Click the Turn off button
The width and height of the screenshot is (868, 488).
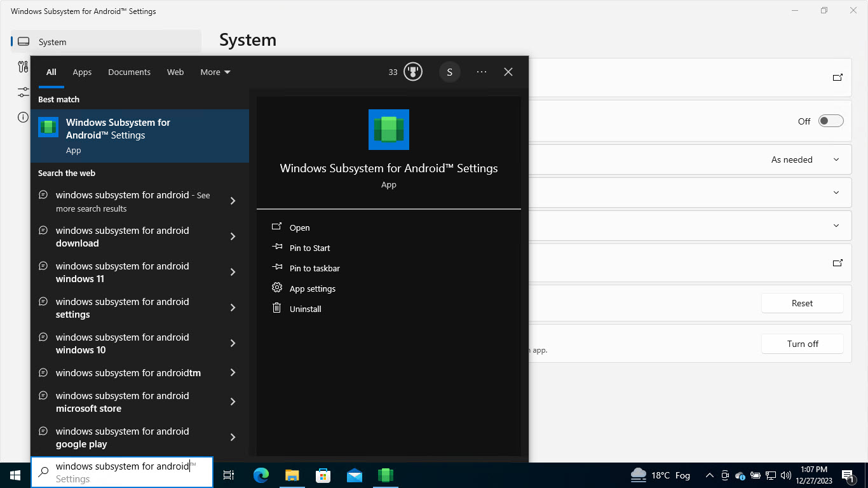click(802, 344)
